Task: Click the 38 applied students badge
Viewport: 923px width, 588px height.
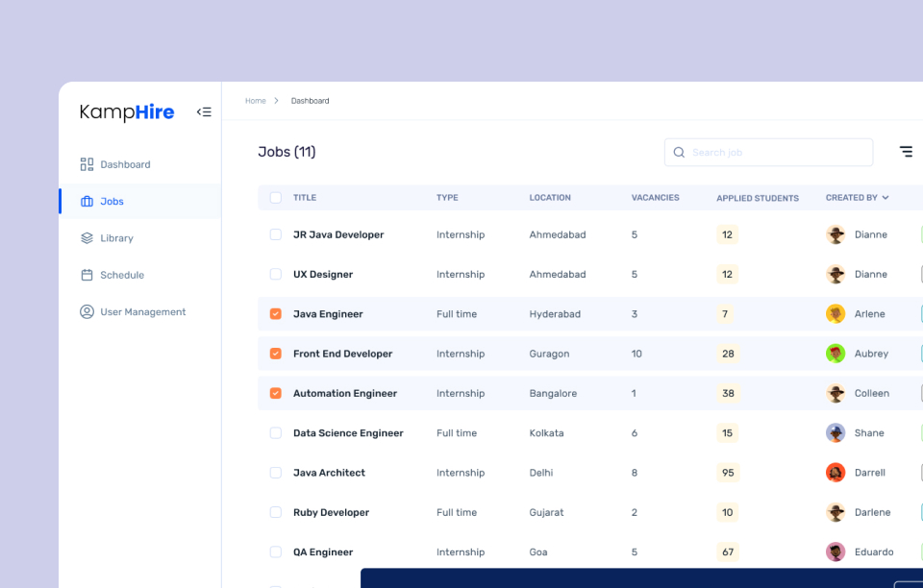Action: 728,393
